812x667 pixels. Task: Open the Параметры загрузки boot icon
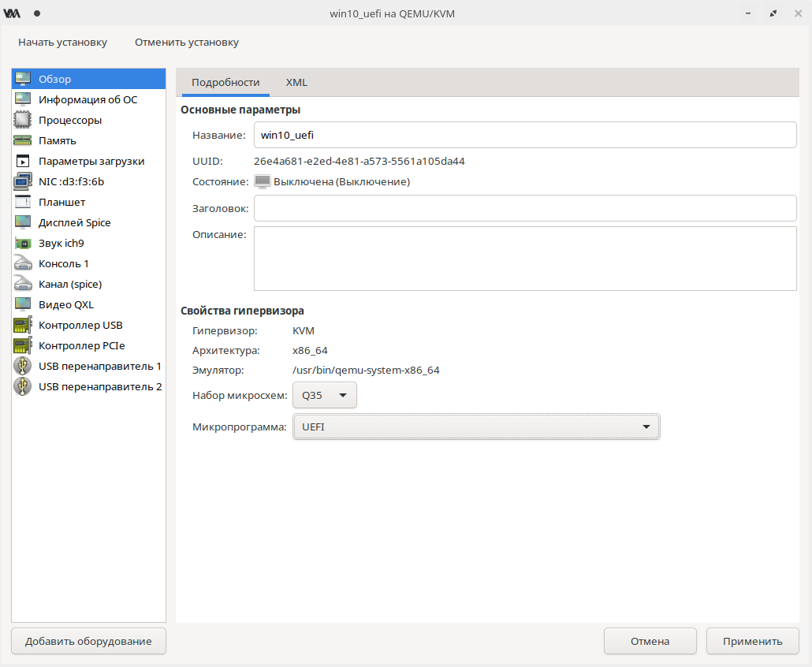coord(23,161)
